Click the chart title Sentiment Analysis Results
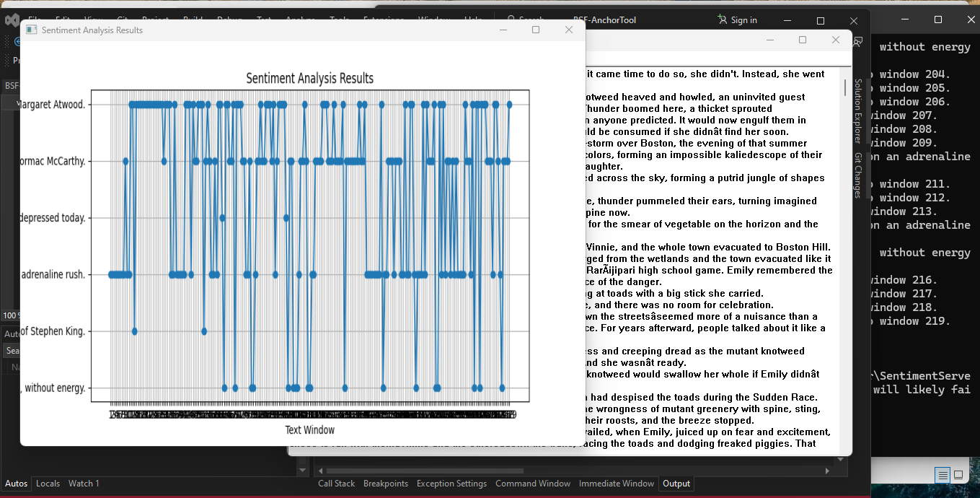The image size is (980, 498). 310,78
